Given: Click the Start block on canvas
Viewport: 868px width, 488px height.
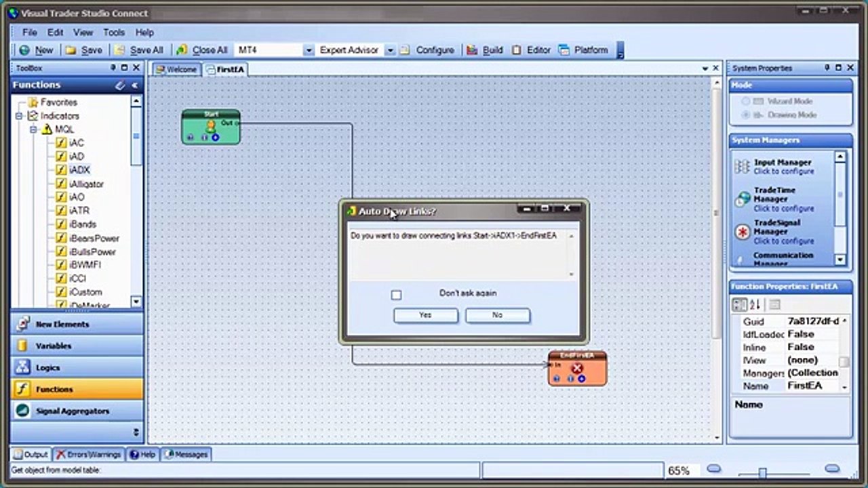Looking at the screenshot, I should (211, 127).
